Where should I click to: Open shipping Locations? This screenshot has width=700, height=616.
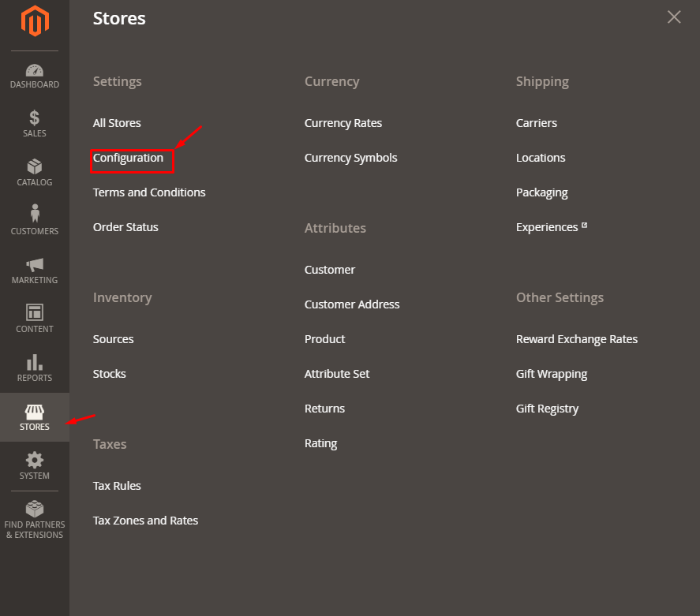541,158
